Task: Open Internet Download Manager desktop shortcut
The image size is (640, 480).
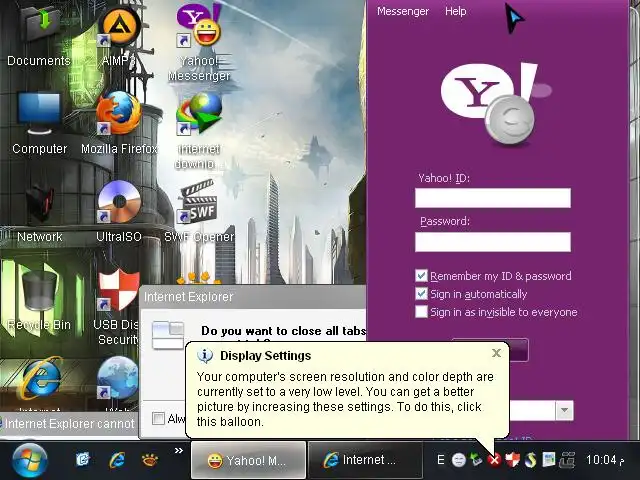Action: (x=199, y=130)
